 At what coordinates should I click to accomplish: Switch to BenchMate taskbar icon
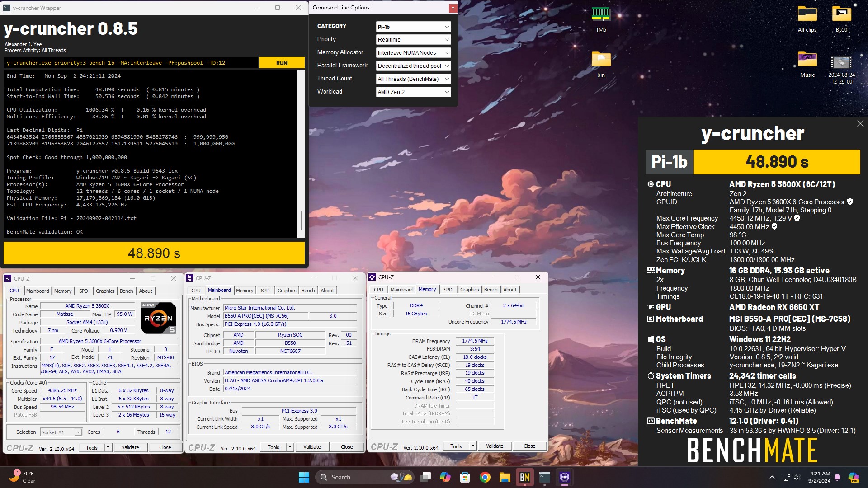click(x=525, y=477)
